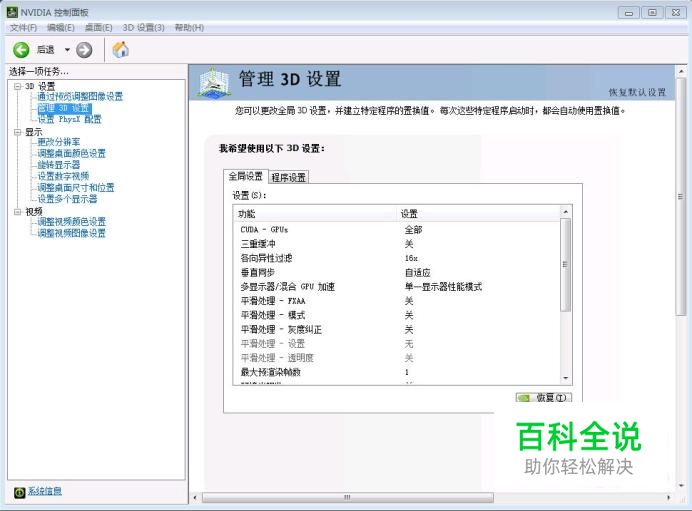Viewport: 692px width, 511px height.
Task: Click the 恢复(I) button
Action: [x=544, y=398]
